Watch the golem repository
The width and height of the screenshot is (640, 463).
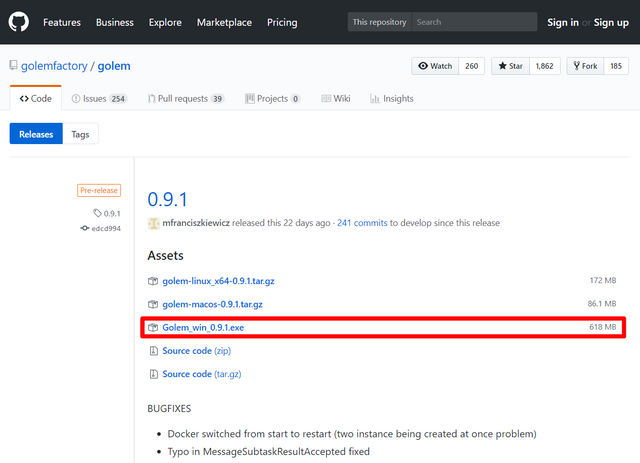coord(436,66)
